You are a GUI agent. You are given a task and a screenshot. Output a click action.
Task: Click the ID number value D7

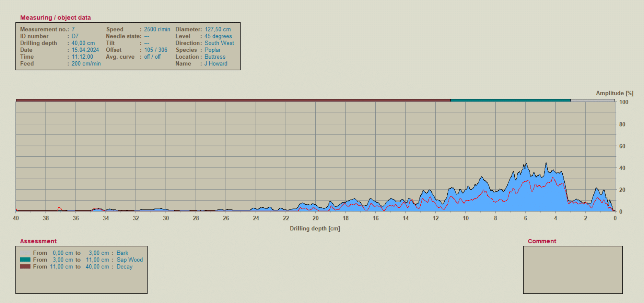(x=75, y=36)
